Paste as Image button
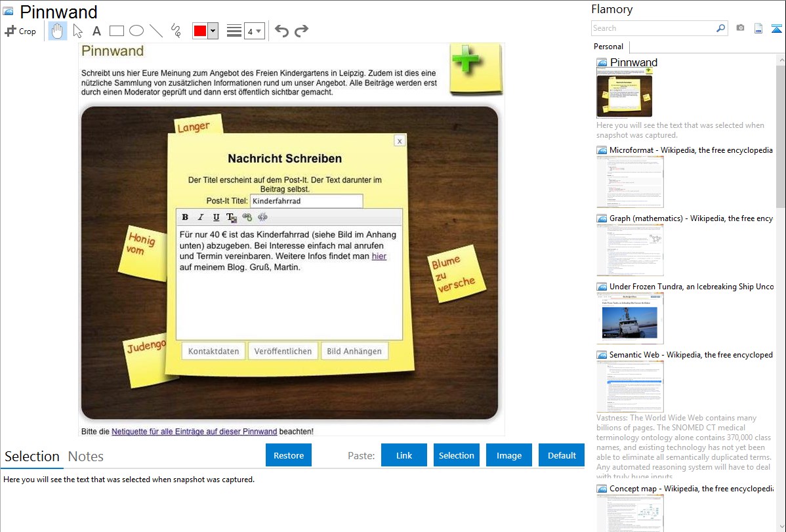The width and height of the screenshot is (786, 532). coord(508,455)
